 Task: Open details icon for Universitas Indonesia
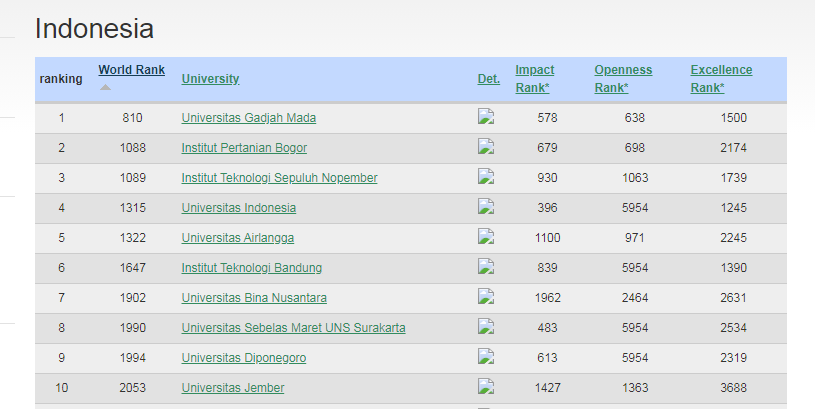(x=486, y=207)
